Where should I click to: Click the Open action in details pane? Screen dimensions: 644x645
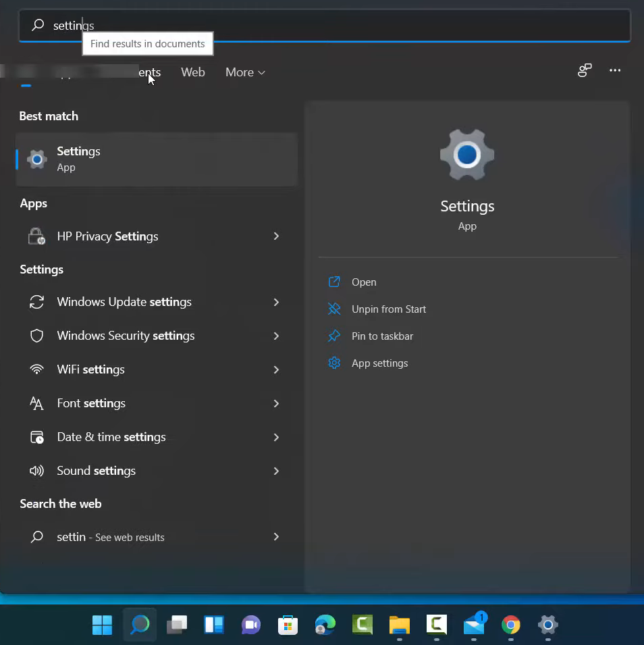364,282
